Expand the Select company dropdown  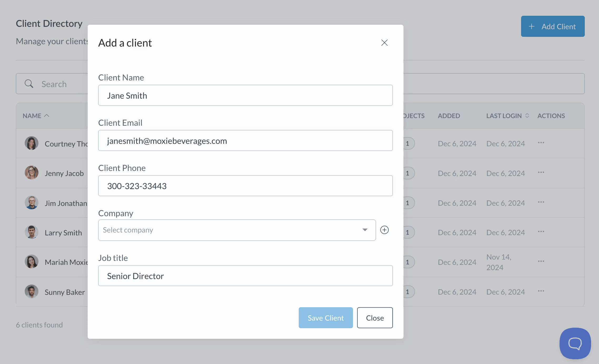tap(237, 230)
